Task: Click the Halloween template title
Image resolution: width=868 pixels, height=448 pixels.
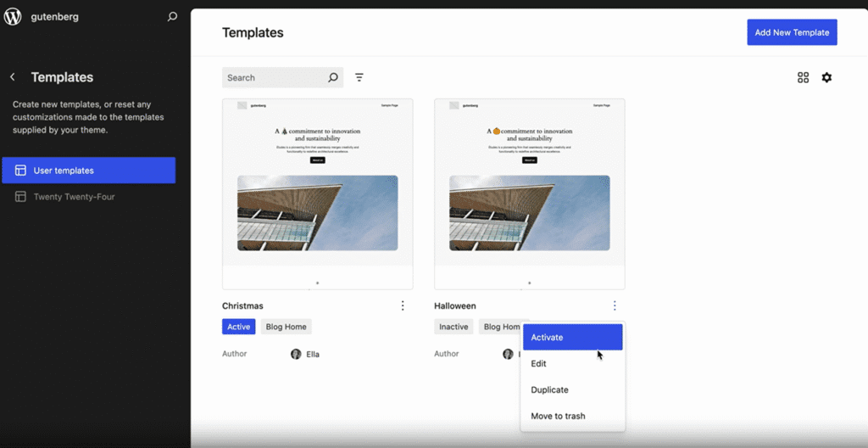Action: [x=455, y=305]
